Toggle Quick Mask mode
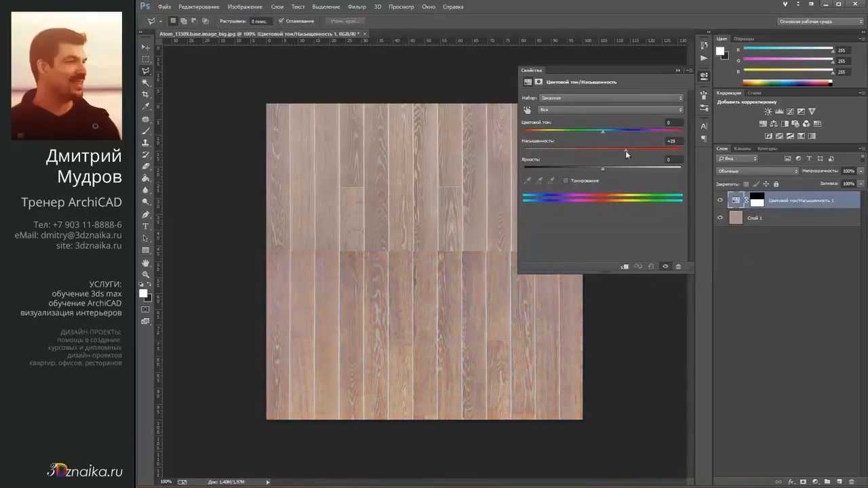 click(x=146, y=309)
